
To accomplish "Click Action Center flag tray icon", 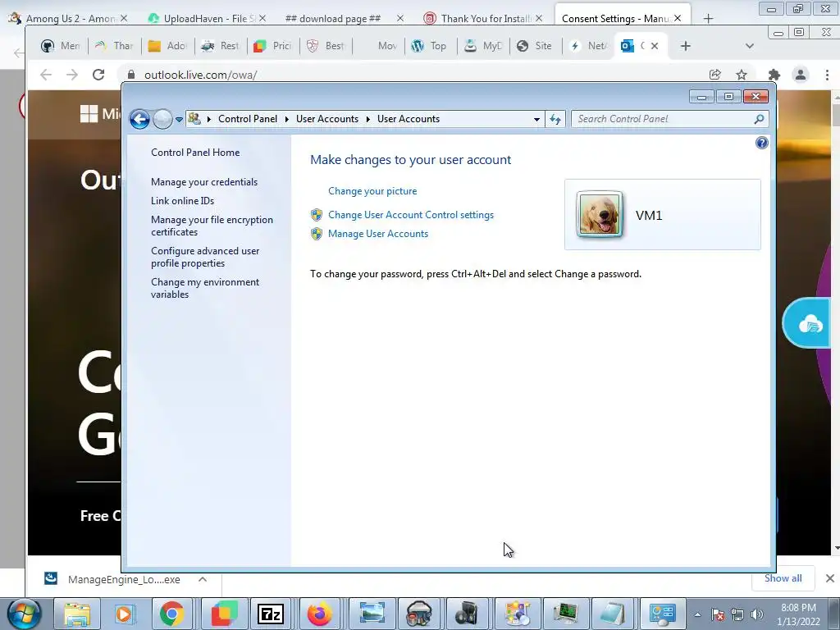I will coord(718,614).
